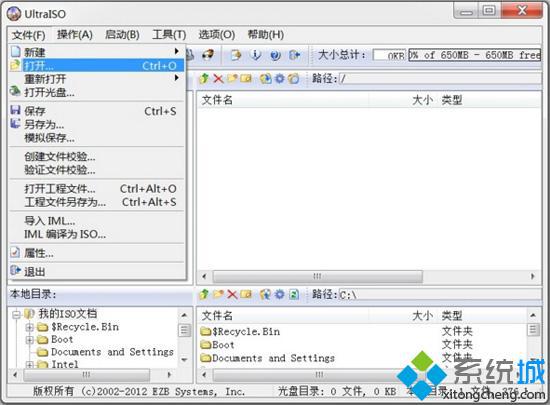Image resolution: width=550 pixels, height=405 pixels.
Task: Click the blue gear icon in the local directory toolbar
Action: tap(280, 294)
